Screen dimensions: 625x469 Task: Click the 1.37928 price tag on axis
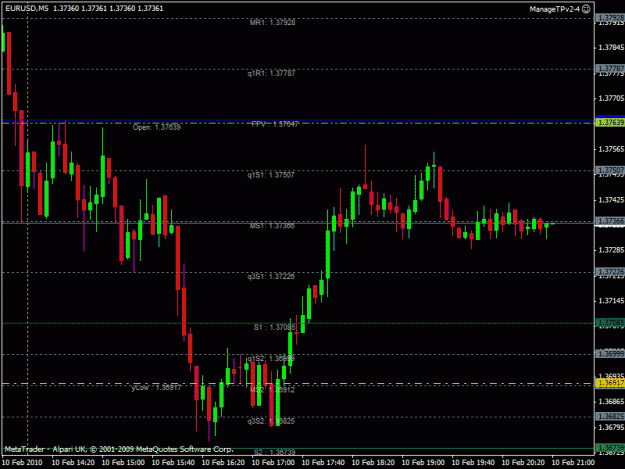click(x=610, y=18)
